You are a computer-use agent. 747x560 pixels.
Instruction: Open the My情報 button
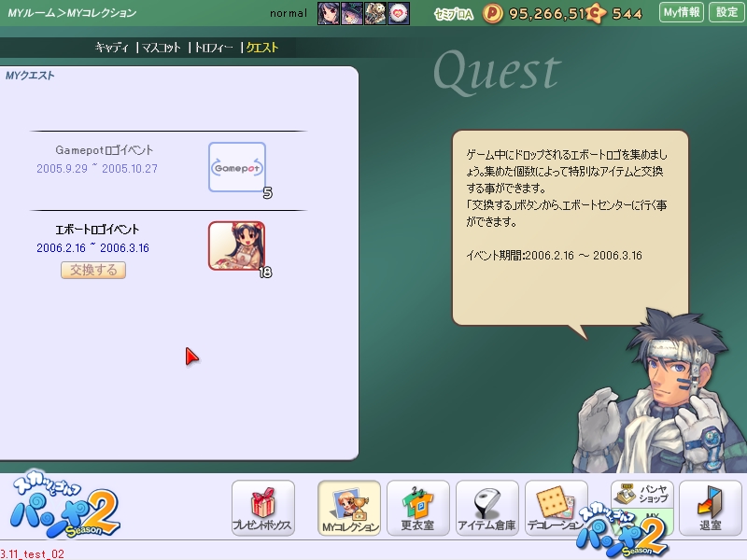(x=681, y=12)
